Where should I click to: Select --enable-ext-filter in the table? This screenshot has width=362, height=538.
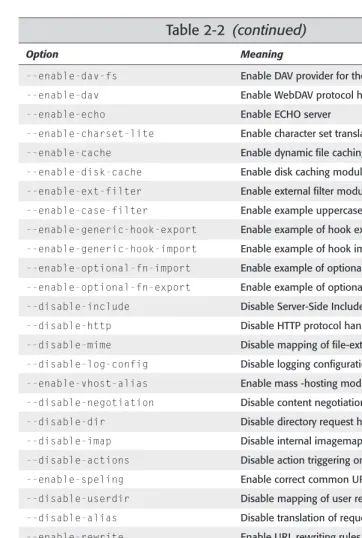pos(84,191)
